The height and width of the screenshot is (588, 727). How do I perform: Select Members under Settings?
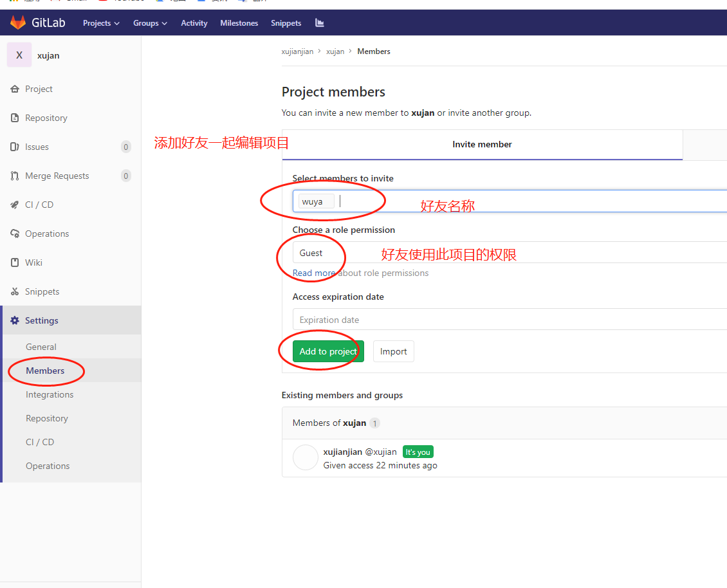45,371
